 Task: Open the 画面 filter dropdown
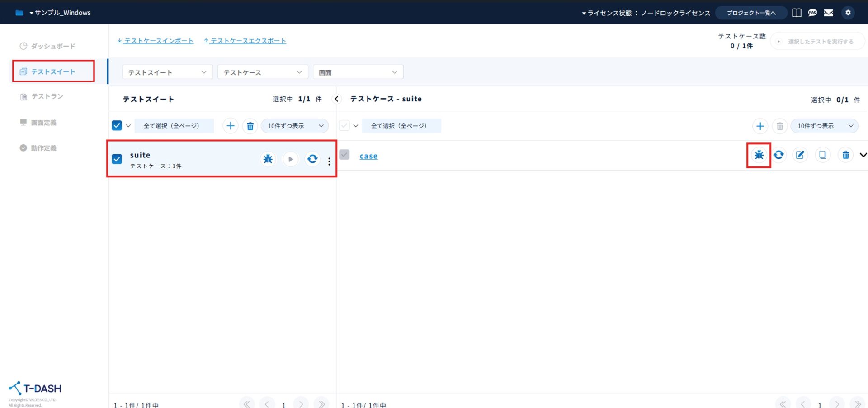[358, 72]
